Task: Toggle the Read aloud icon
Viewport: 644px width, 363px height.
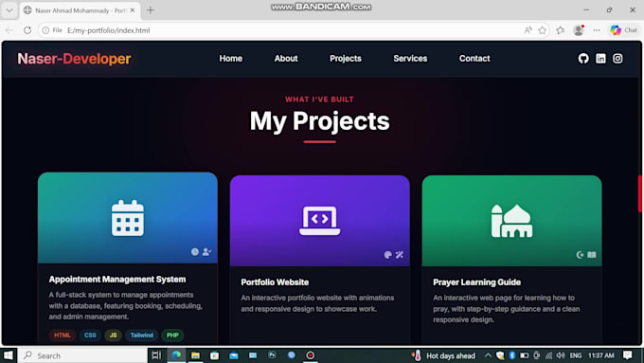Action: [x=528, y=30]
